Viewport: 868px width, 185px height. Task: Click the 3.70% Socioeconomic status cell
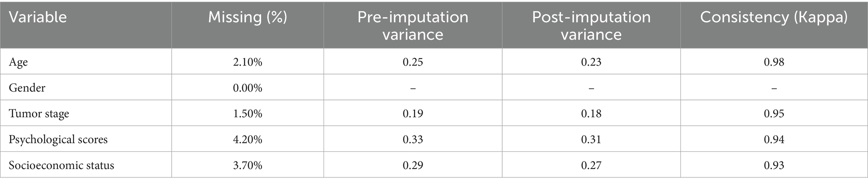pyautogui.click(x=248, y=165)
